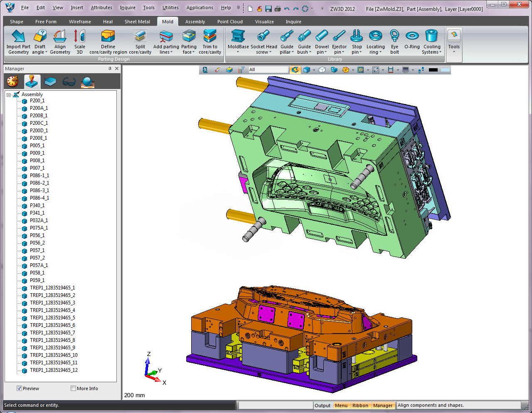Open the Utilities menu

click(170, 7)
